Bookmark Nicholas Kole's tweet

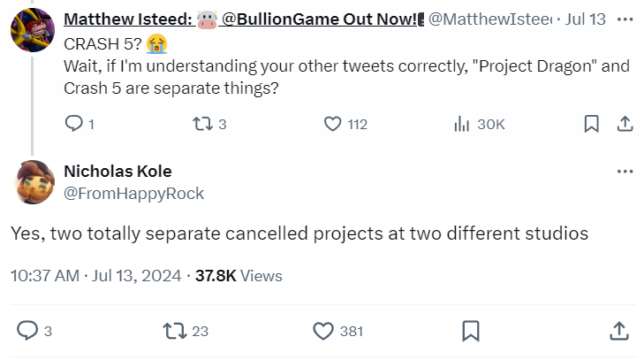pyautogui.click(x=471, y=331)
